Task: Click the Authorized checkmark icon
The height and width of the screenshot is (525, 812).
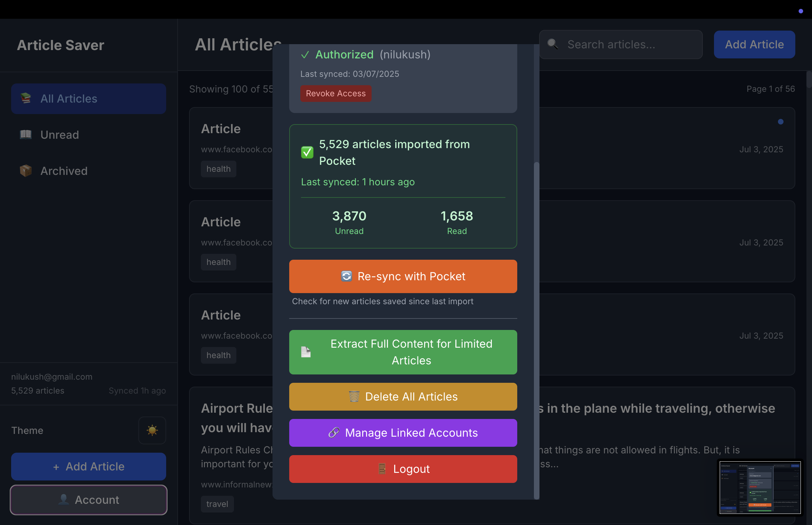Action: click(305, 55)
